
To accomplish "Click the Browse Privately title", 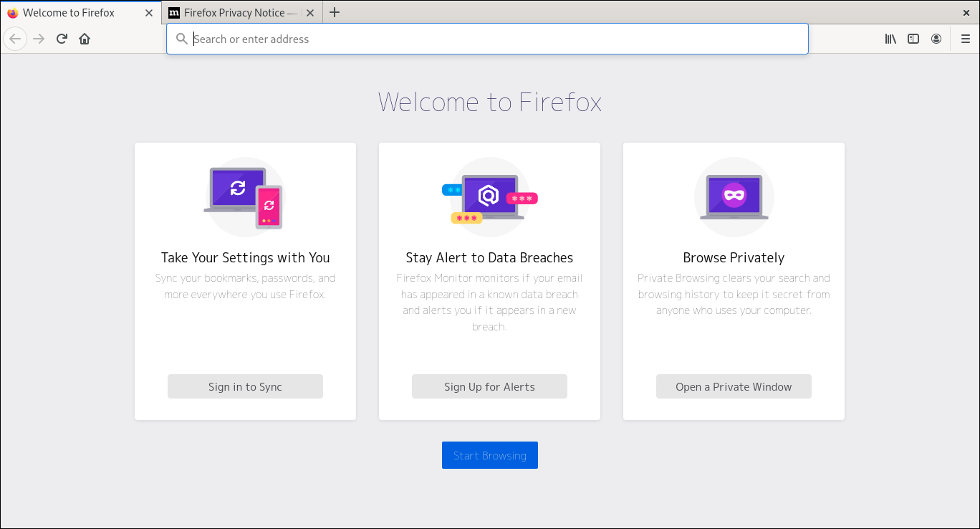I will 734,258.
